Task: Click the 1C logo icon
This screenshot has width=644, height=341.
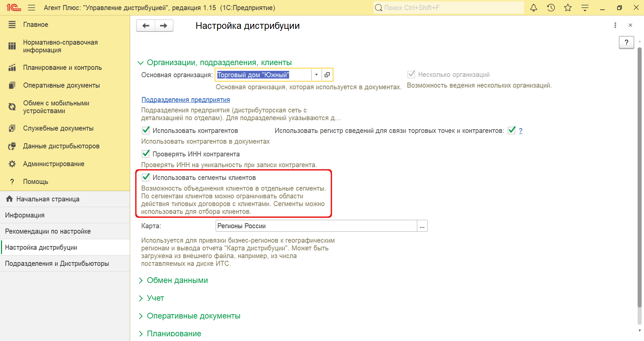Action: 14,7
